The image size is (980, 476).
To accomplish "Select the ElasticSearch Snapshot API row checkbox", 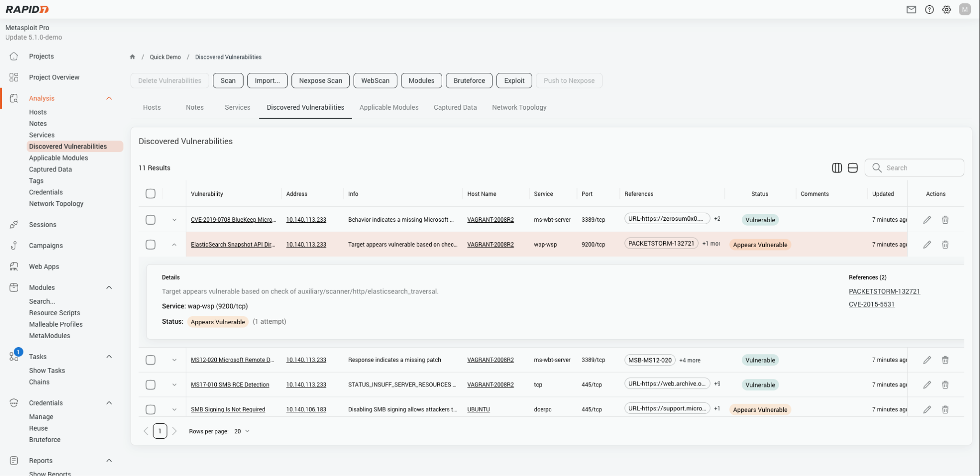I will tap(151, 245).
